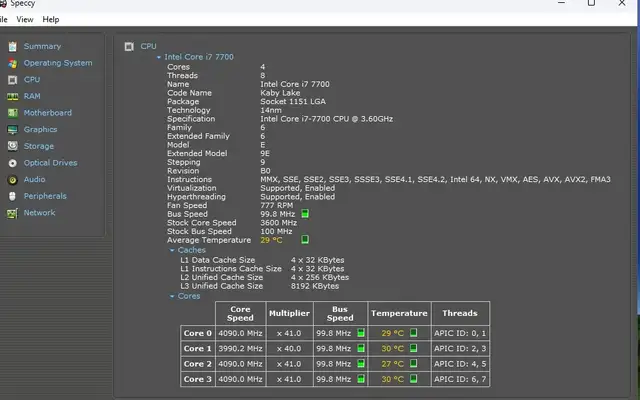This screenshot has width=640, height=400.
Task: Click the Instructions list value
Action: click(436, 180)
